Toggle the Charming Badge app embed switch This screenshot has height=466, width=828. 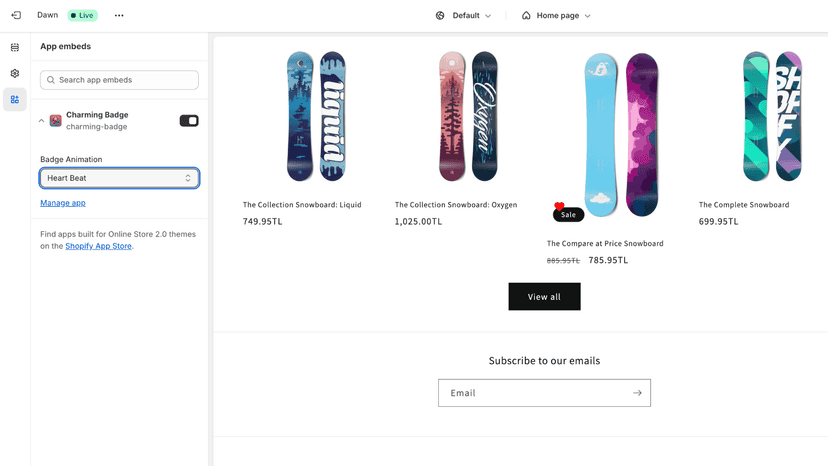tap(189, 121)
